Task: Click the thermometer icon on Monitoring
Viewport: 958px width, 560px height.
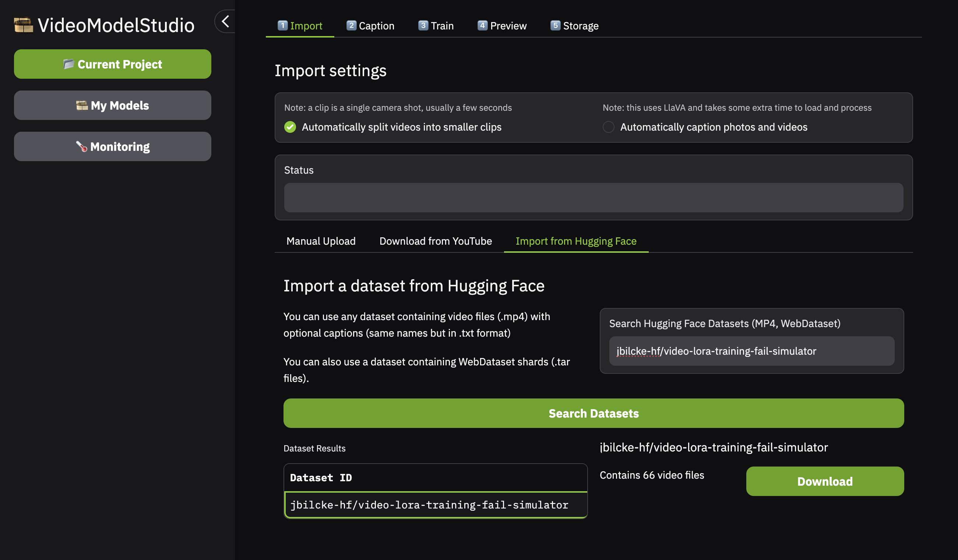Action: (81, 146)
